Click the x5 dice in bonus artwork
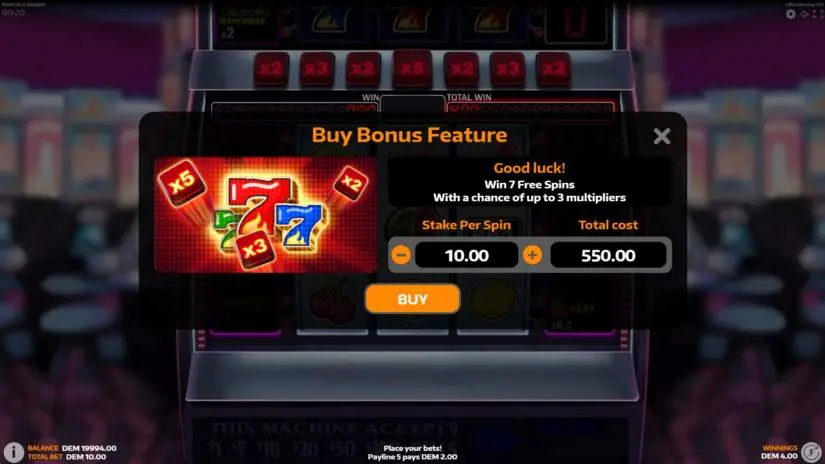Screen dimensions: 825x464 182,182
